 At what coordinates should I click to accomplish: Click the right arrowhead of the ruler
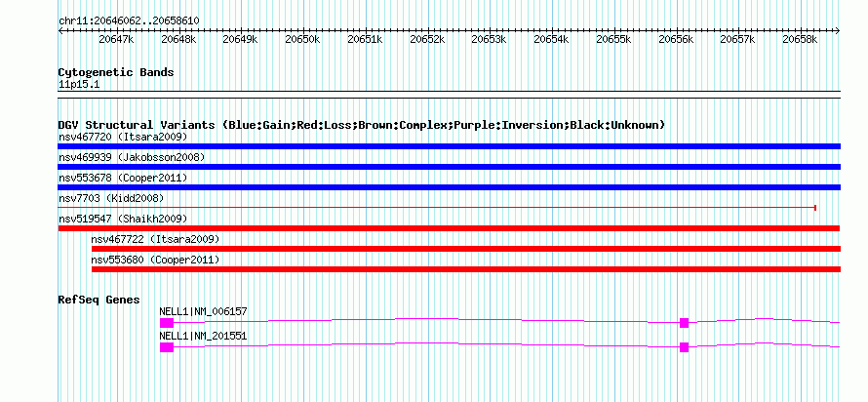click(838, 30)
